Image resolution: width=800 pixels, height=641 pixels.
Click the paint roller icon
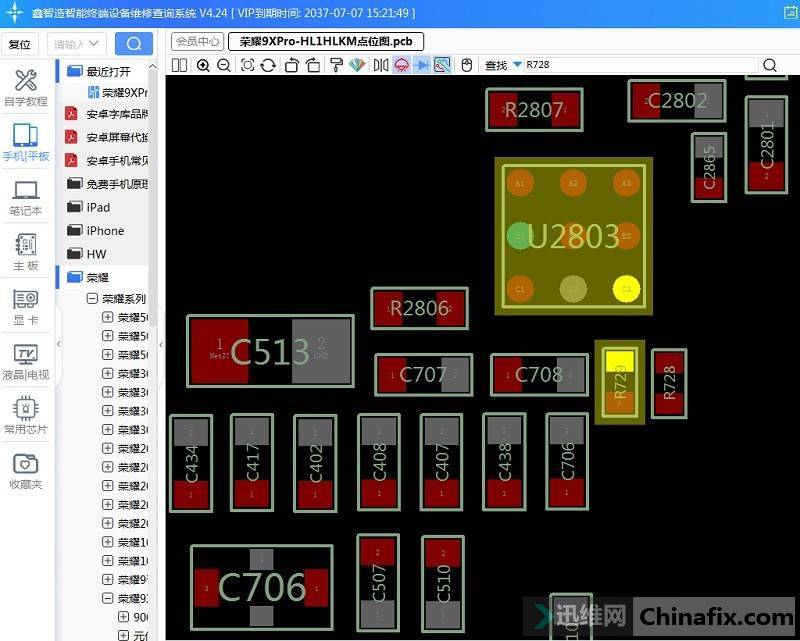pyautogui.click(x=336, y=65)
